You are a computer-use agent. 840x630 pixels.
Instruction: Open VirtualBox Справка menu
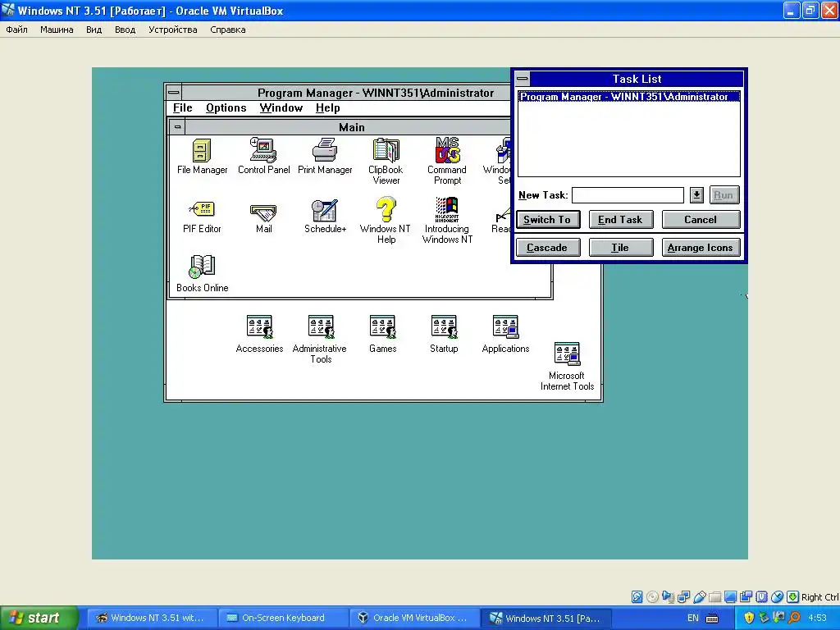[228, 30]
